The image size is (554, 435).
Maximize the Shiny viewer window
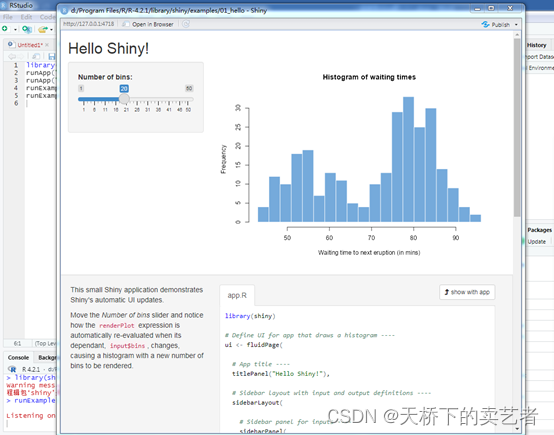pos(491,8)
